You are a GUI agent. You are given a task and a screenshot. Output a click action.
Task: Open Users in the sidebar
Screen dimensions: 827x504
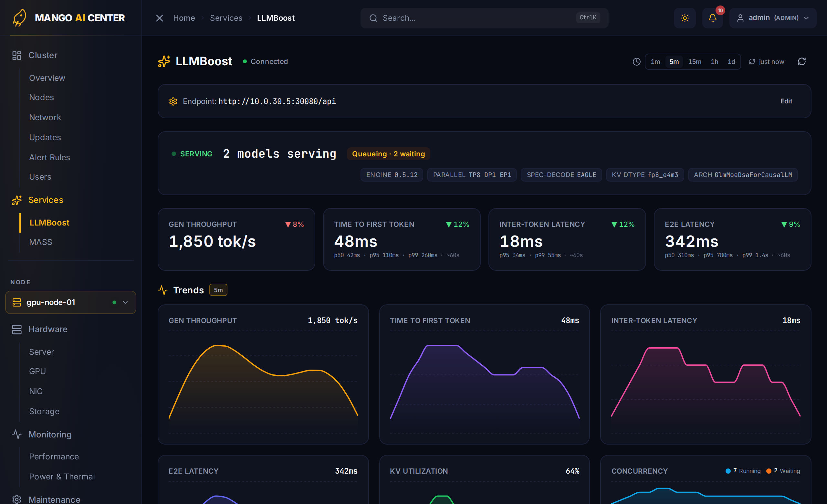point(40,177)
